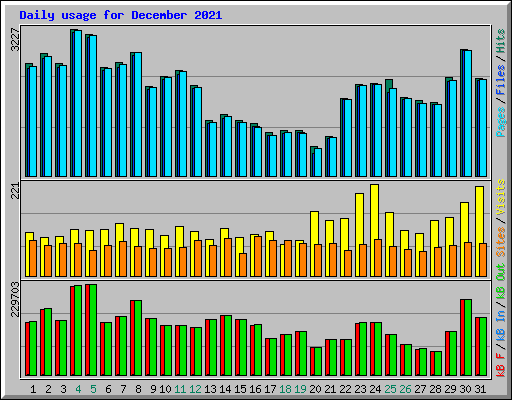Select weekend day label 18
This screenshot has height=400, width=512.
(x=285, y=389)
